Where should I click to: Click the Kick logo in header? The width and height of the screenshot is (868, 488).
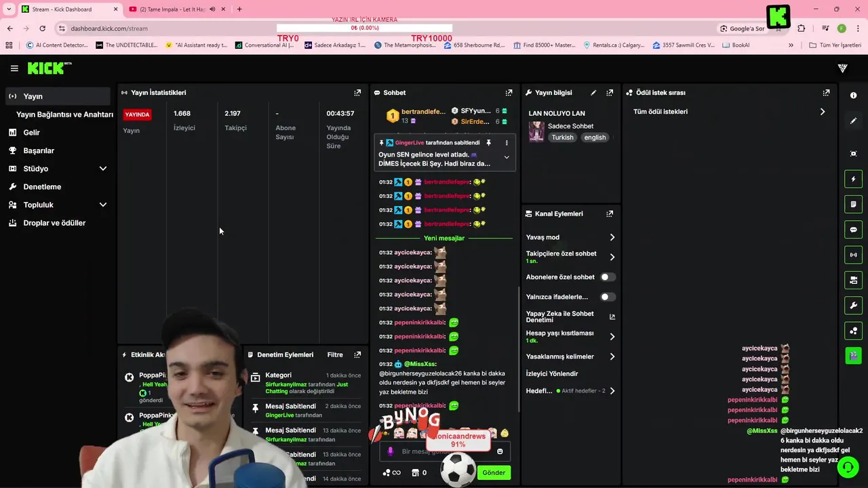pos(49,68)
